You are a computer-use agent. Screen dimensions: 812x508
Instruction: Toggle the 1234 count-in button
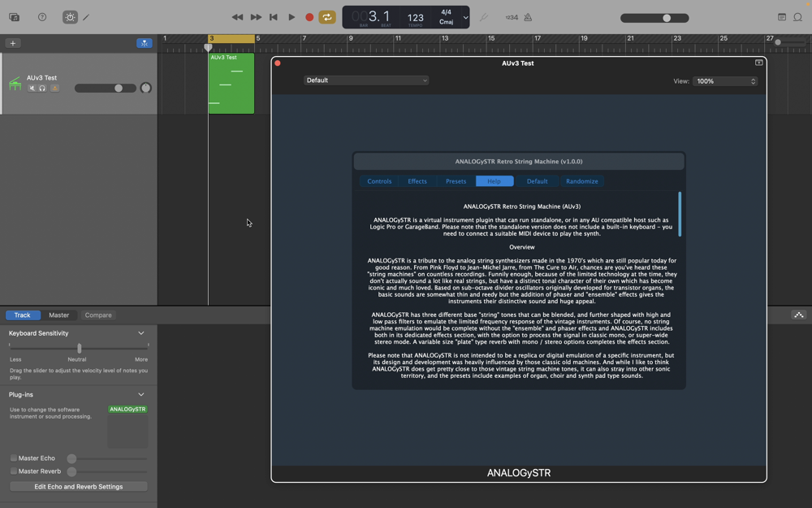coord(512,17)
